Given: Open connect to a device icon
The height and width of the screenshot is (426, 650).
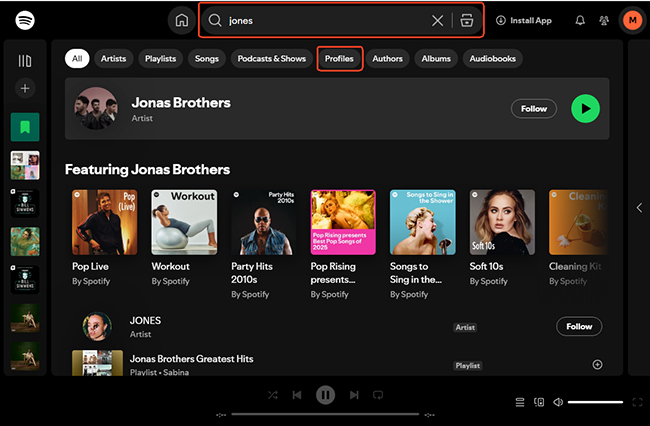Looking at the screenshot, I should tap(539, 402).
